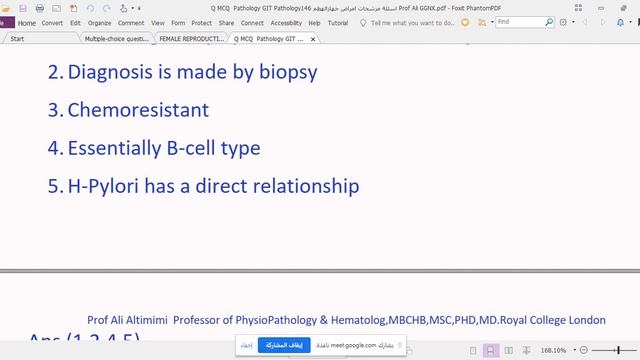Viewport: 640px width, 360px height.
Task: Open the Organize ribbon tab
Action: [99, 23]
